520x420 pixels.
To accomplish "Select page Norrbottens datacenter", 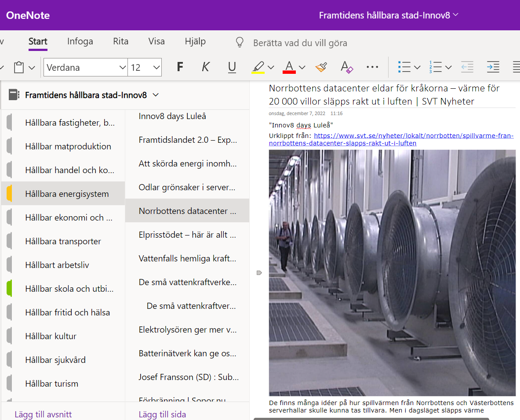I will click(187, 211).
